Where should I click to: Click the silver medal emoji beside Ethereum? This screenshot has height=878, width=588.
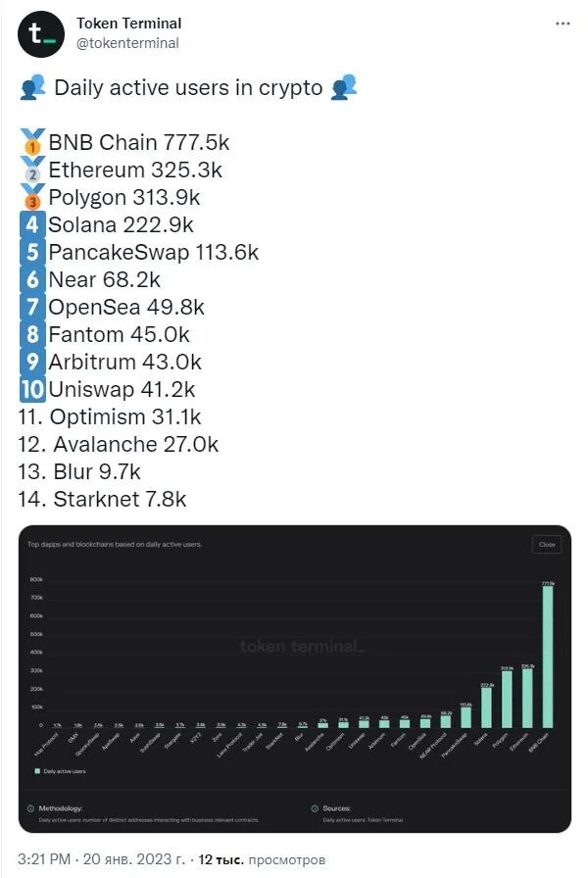pyautogui.click(x=32, y=170)
